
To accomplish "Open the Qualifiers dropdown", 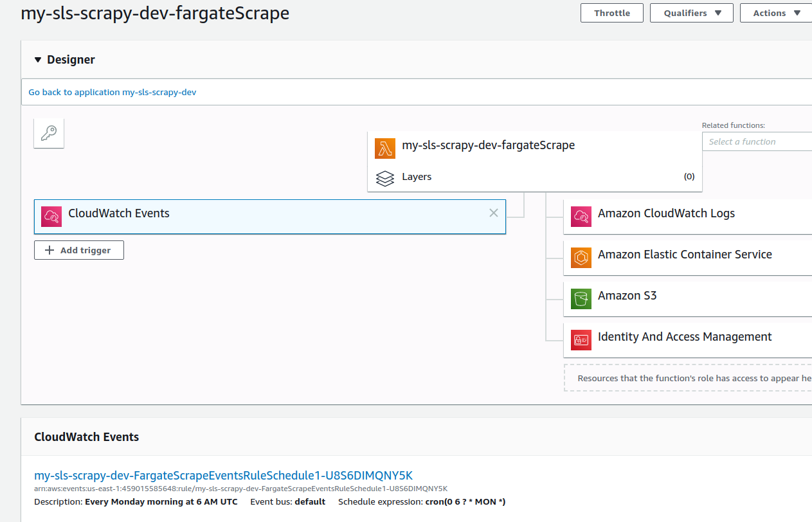I will [x=691, y=13].
